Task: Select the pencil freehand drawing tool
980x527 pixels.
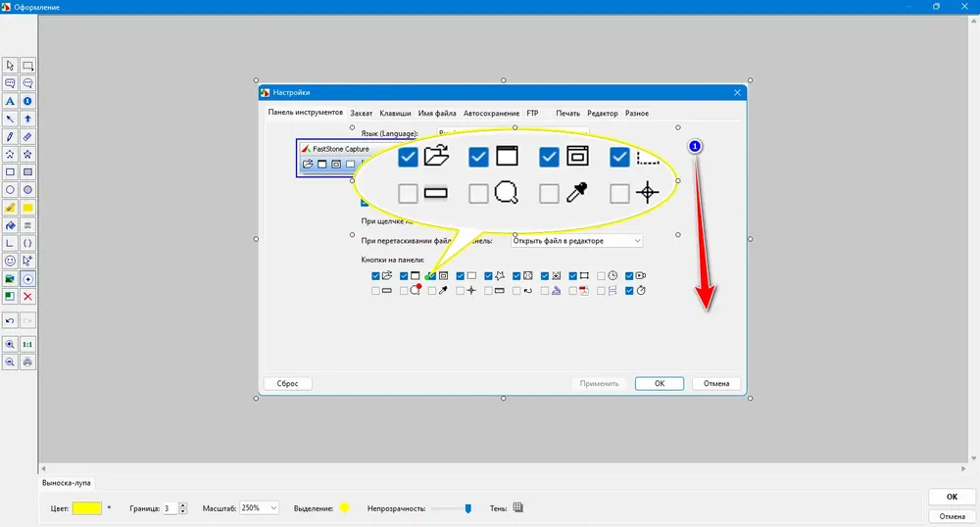Action: click(x=10, y=137)
